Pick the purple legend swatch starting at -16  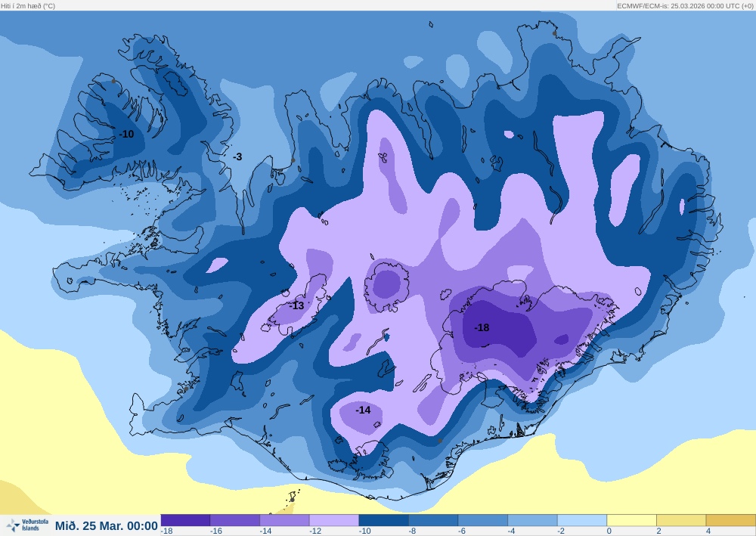pyautogui.click(x=235, y=520)
